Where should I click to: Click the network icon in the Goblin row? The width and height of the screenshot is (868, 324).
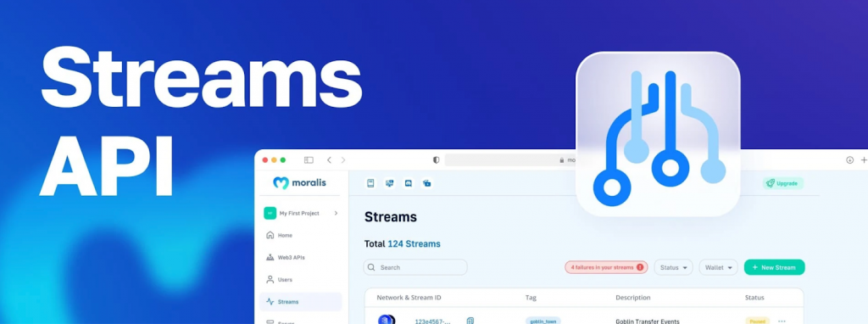click(x=386, y=320)
